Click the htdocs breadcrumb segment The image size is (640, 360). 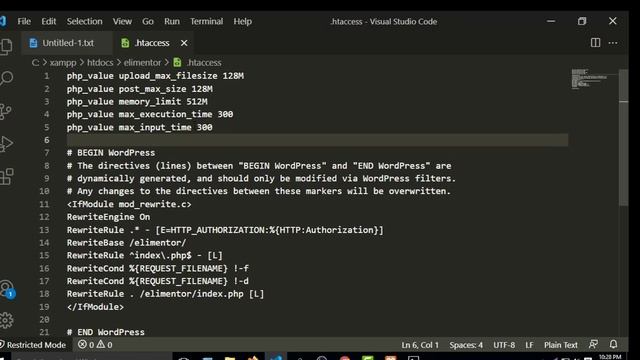(100, 62)
